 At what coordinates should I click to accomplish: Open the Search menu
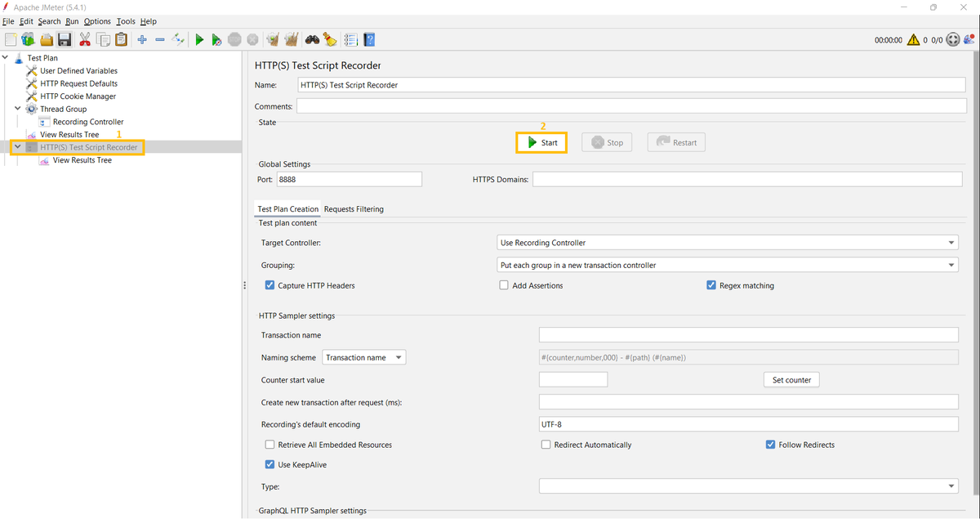(49, 21)
